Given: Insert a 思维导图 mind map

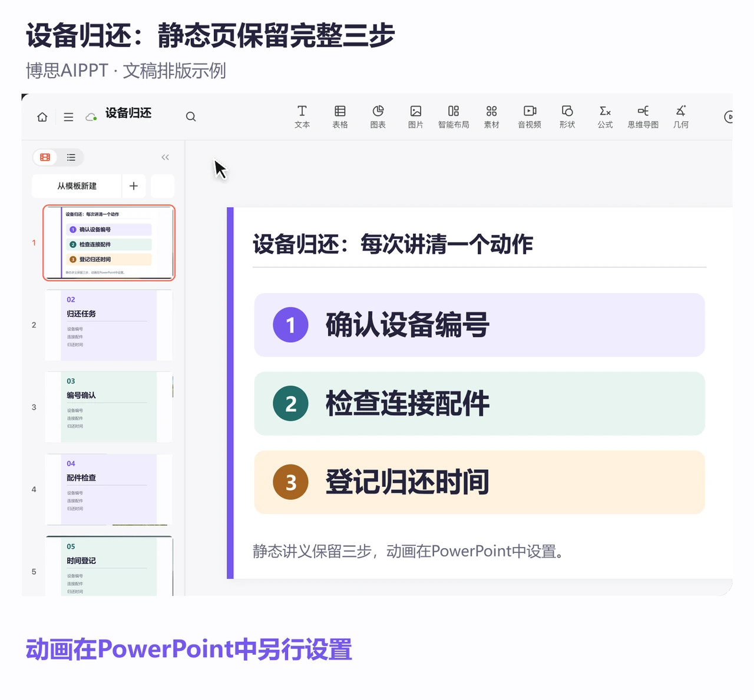Looking at the screenshot, I should pos(643,117).
